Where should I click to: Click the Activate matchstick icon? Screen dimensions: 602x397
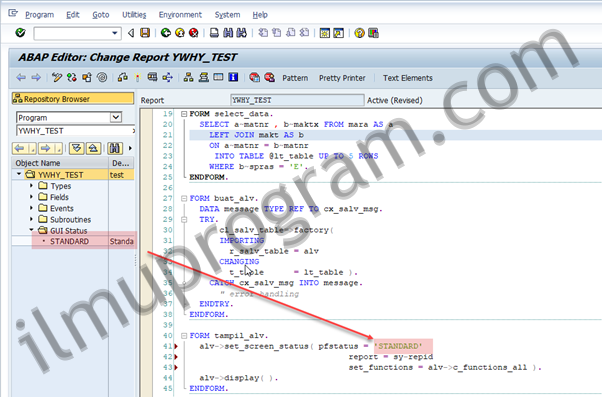(x=137, y=78)
